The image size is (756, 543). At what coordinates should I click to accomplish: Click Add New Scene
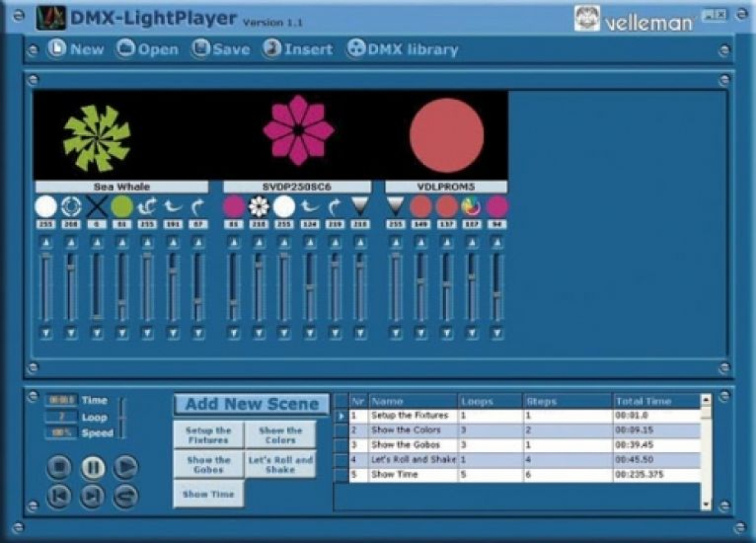coord(252,403)
